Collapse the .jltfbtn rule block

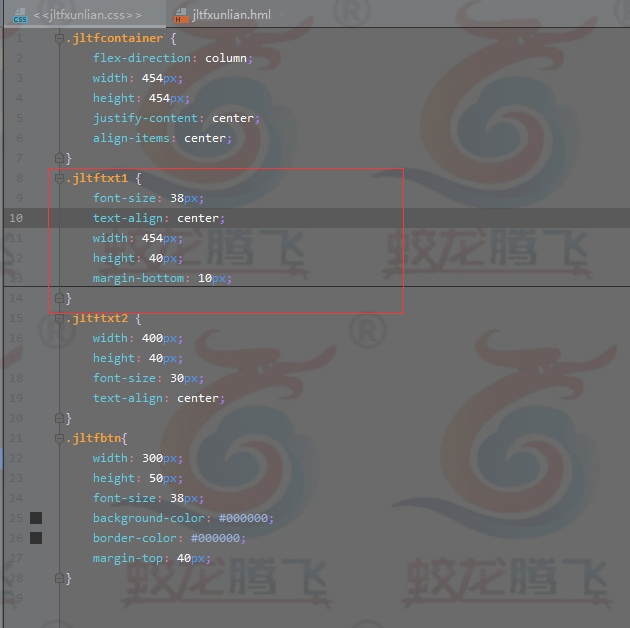tap(59, 438)
